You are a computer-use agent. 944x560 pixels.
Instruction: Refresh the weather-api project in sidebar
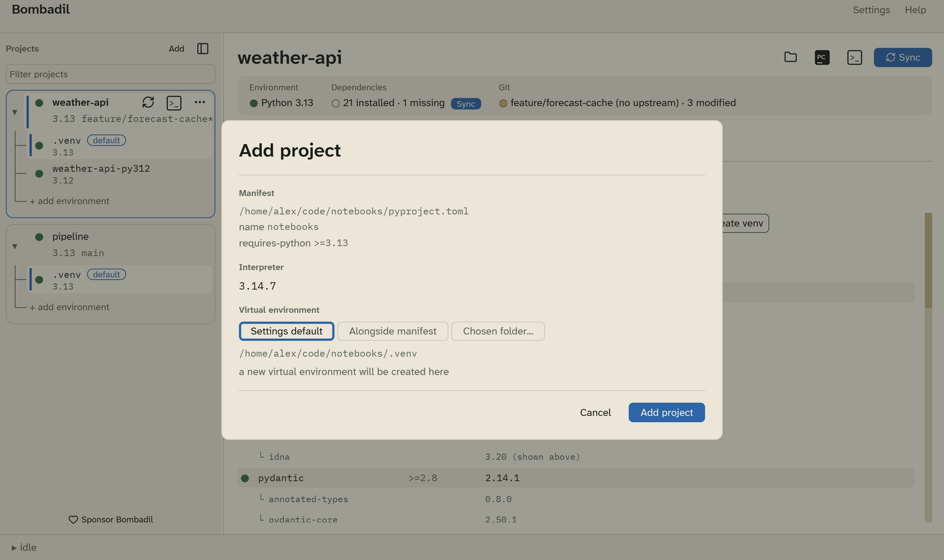[x=148, y=103]
